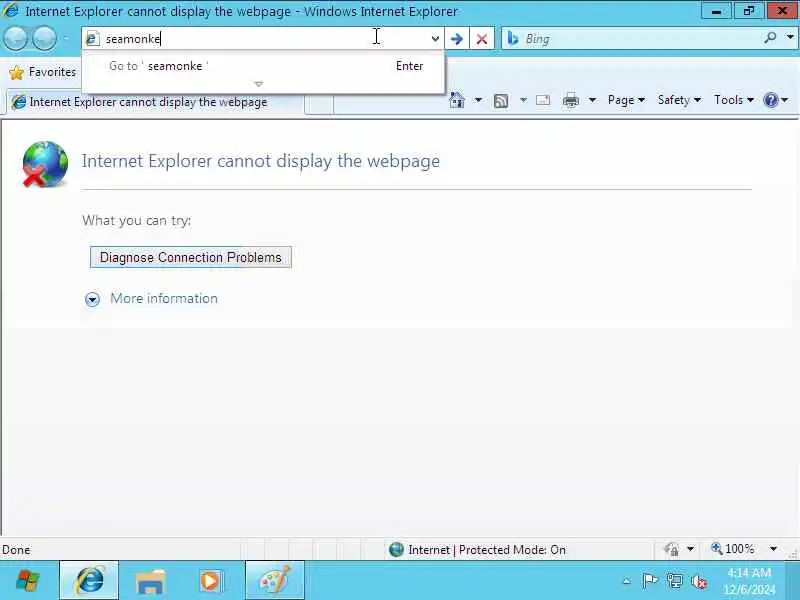Click the search magnifier icon
The height and width of the screenshot is (600, 800).
[x=770, y=37]
